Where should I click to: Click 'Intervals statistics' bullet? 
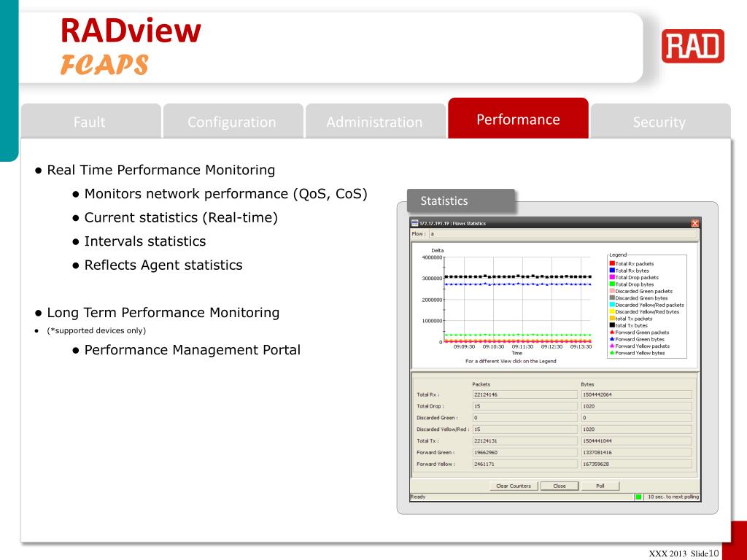tap(145, 241)
